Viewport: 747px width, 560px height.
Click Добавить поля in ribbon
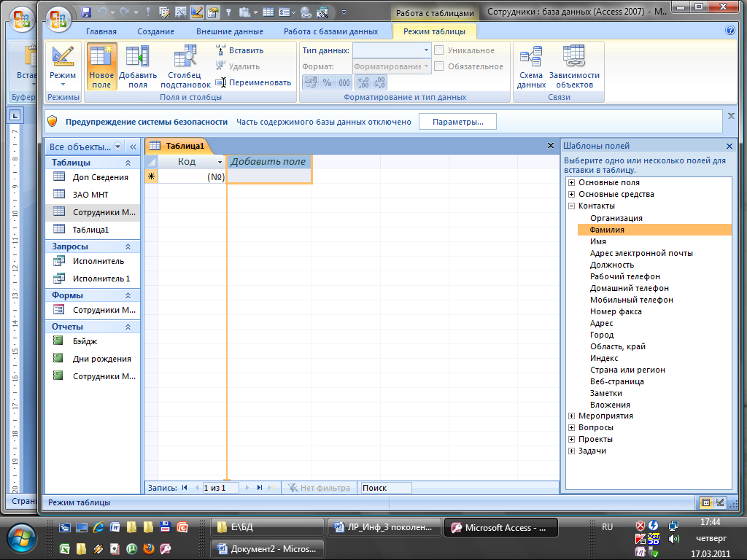coord(138,66)
